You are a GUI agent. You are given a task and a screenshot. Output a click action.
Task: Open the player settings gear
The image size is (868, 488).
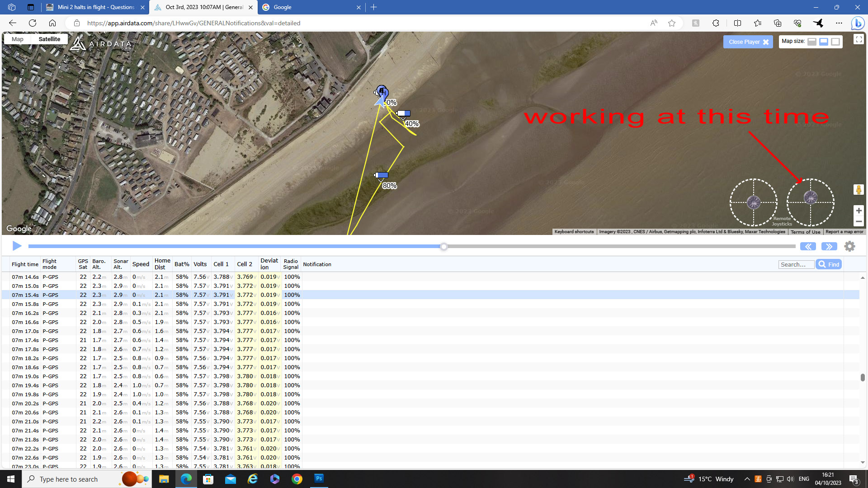850,246
